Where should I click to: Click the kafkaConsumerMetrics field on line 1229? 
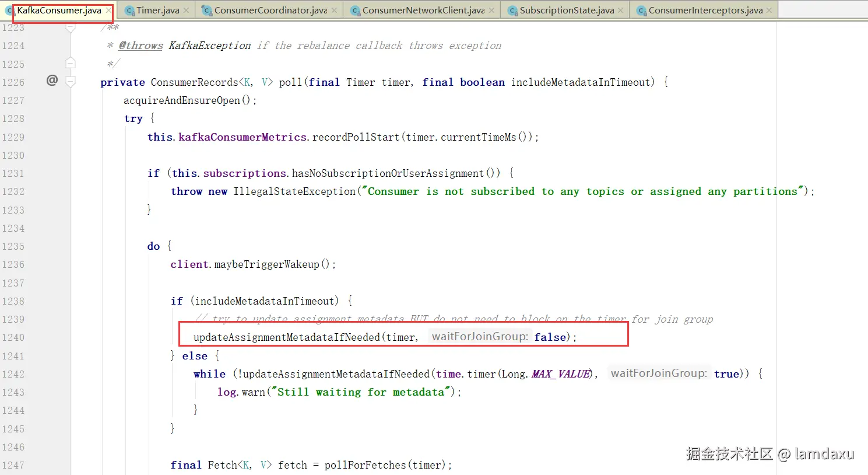pos(243,137)
